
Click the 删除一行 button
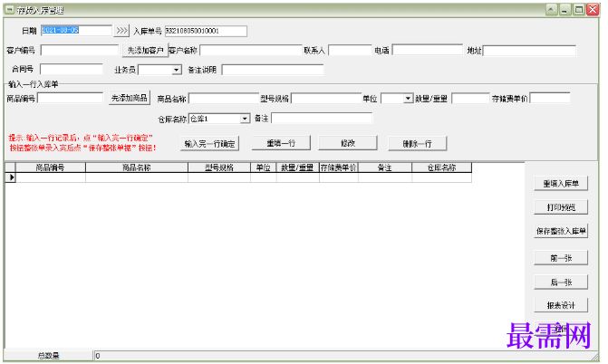pyautogui.click(x=417, y=144)
